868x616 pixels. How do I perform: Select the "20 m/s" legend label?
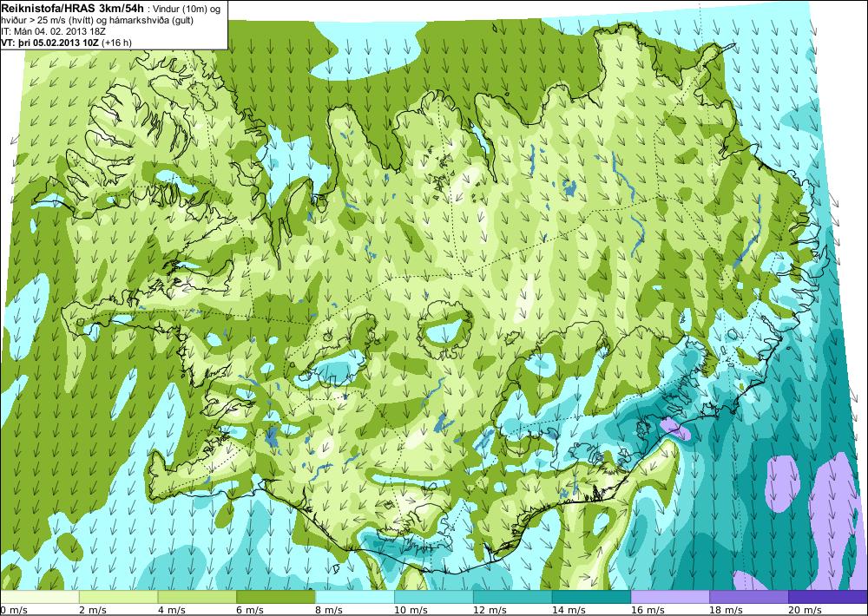click(805, 610)
